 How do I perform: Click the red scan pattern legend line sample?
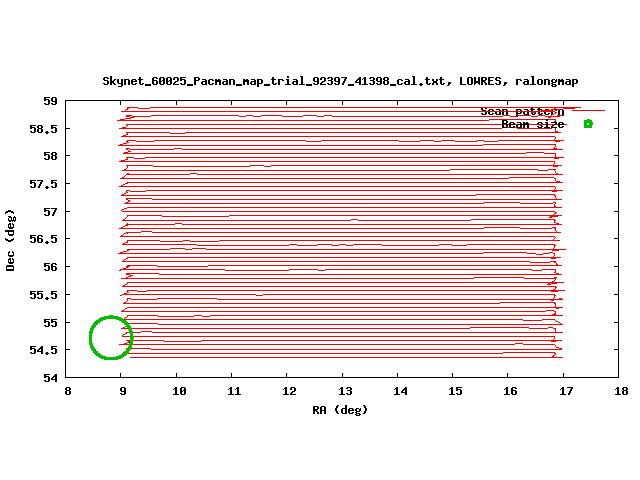point(588,110)
